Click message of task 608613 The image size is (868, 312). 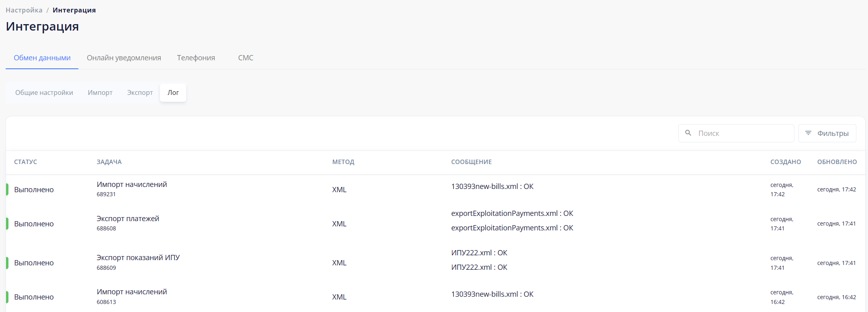pos(492,294)
